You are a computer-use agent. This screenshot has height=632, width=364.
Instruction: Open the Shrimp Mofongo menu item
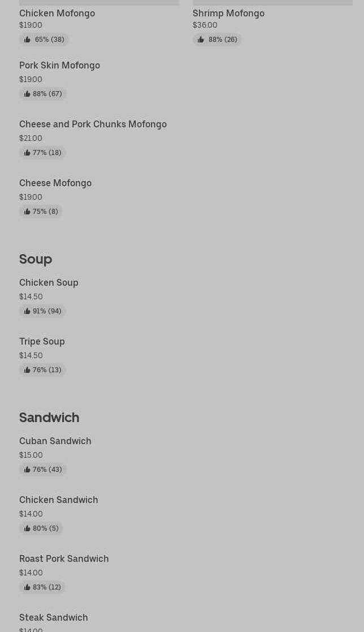(x=228, y=13)
